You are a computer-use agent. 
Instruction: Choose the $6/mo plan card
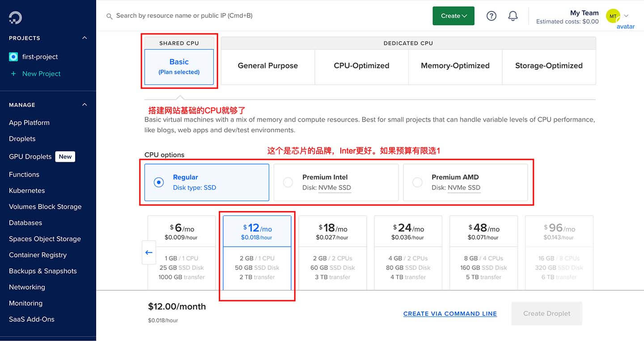click(x=182, y=253)
